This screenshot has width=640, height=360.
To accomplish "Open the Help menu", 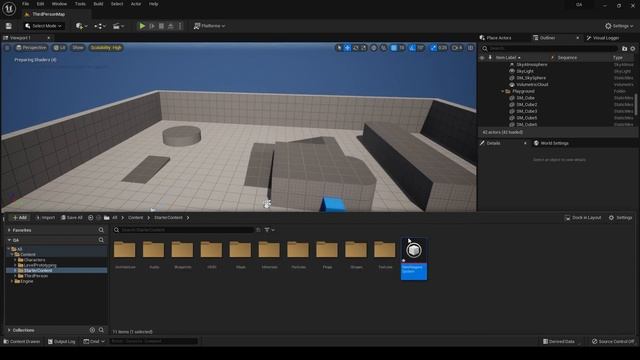I will pyautogui.click(x=153, y=4).
